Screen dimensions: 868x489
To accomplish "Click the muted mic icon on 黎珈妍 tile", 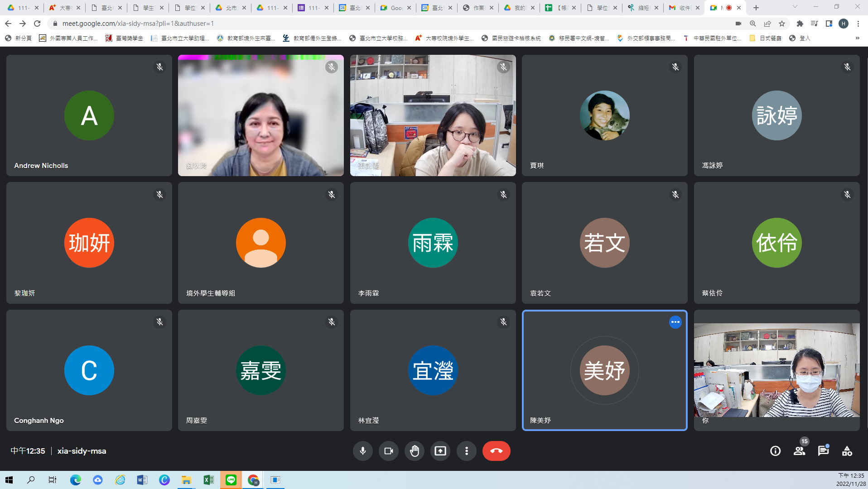I will click(159, 195).
